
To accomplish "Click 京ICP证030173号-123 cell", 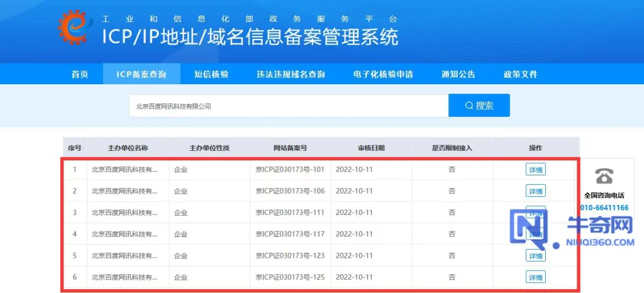I will click(x=290, y=256).
